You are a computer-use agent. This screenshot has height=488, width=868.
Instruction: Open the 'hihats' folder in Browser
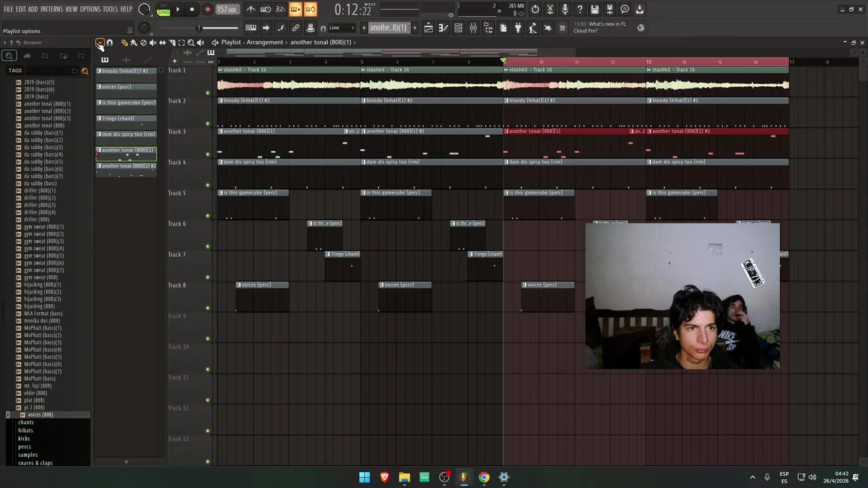(x=26, y=430)
